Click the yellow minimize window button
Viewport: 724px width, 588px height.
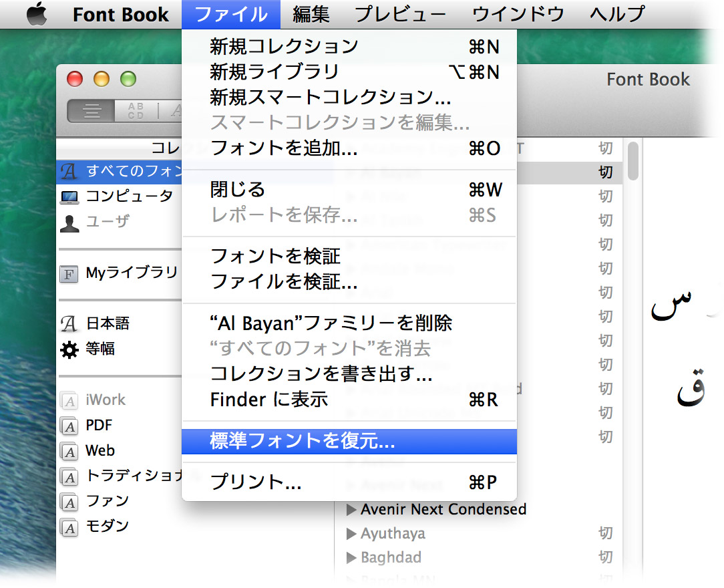(x=102, y=79)
